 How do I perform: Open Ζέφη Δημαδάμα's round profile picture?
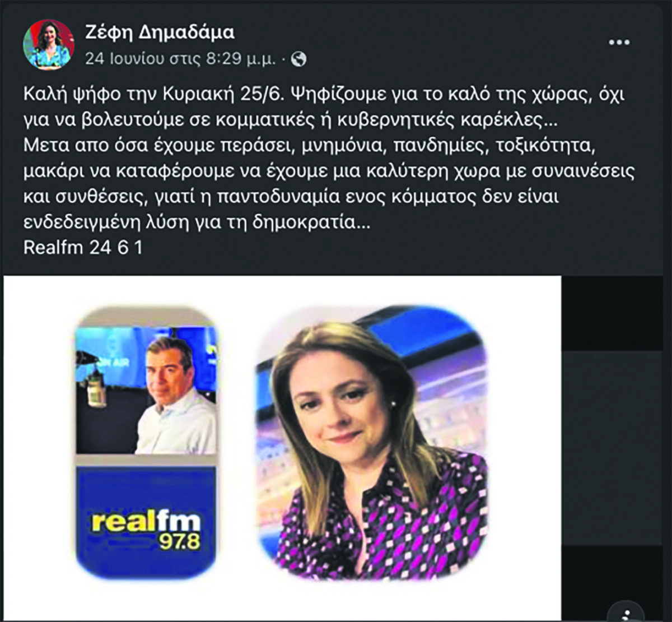pyautogui.click(x=48, y=44)
